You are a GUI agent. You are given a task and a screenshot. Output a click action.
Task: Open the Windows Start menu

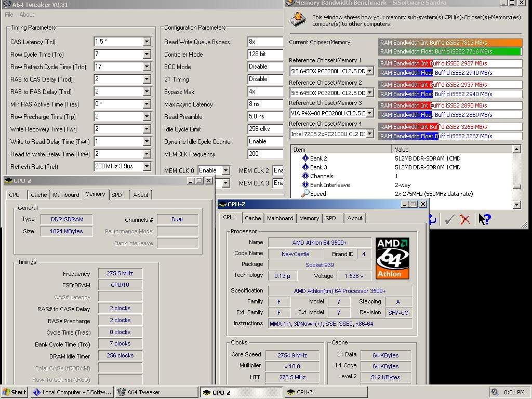[15, 392]
